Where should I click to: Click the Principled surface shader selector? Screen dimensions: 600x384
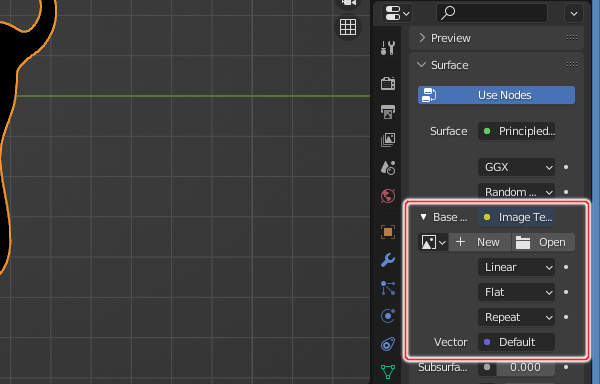click(x=517, y=131)
